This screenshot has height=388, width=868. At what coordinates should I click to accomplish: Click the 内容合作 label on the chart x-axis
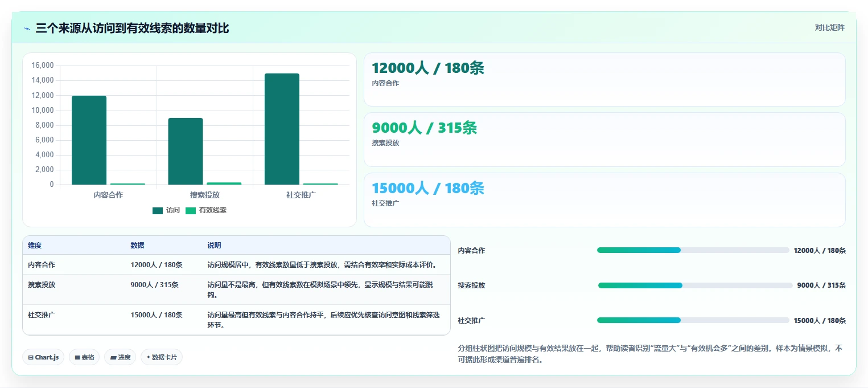(108, 195)
